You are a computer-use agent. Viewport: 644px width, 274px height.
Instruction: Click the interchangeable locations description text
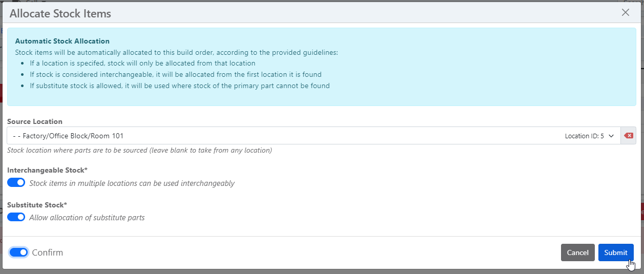click(x=132, y=183)
